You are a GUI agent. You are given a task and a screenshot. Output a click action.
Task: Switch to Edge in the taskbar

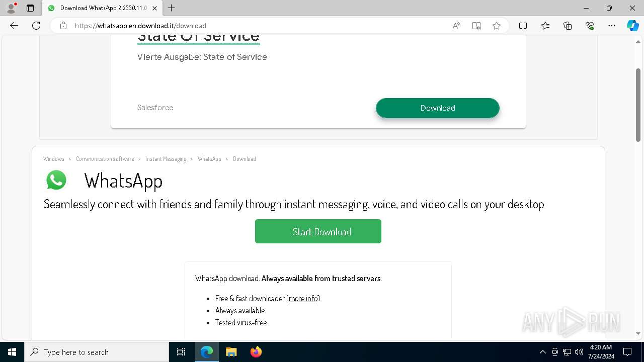tap(207, 352)
